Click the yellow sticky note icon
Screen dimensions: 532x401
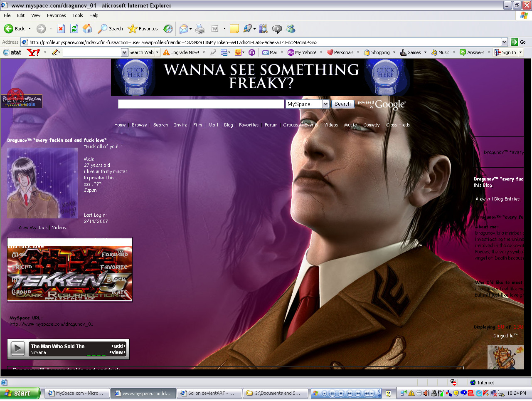(x=234, y=29)
